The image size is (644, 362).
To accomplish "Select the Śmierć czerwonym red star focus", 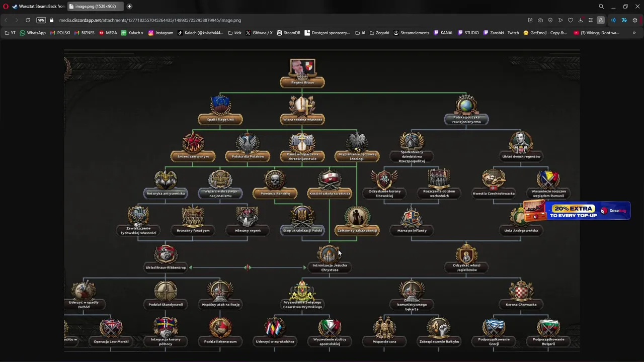I will click(x=193, y=147).
